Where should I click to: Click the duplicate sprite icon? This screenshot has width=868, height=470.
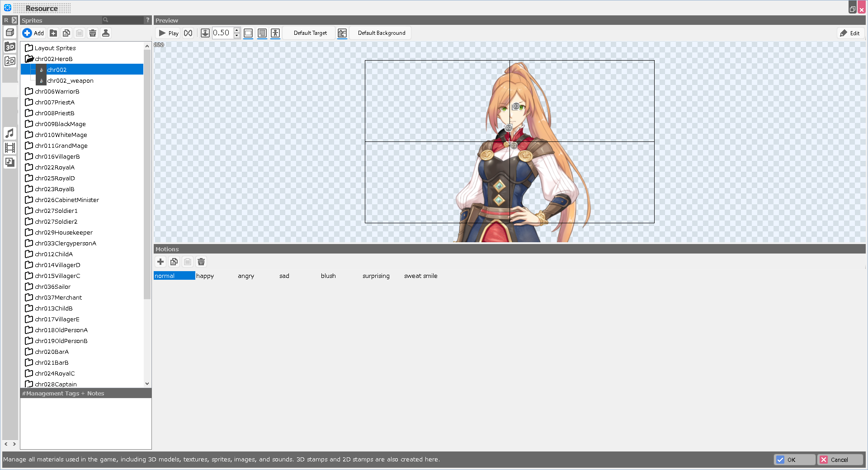pos(66,33)
